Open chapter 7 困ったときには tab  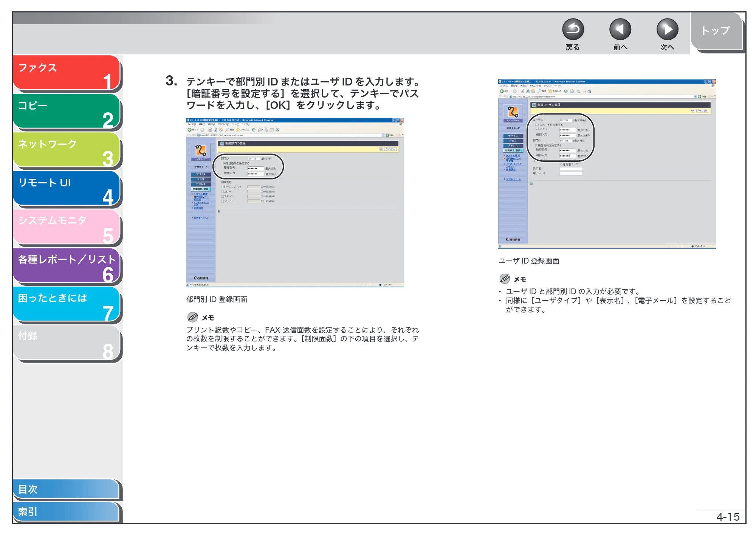point(67,304)
